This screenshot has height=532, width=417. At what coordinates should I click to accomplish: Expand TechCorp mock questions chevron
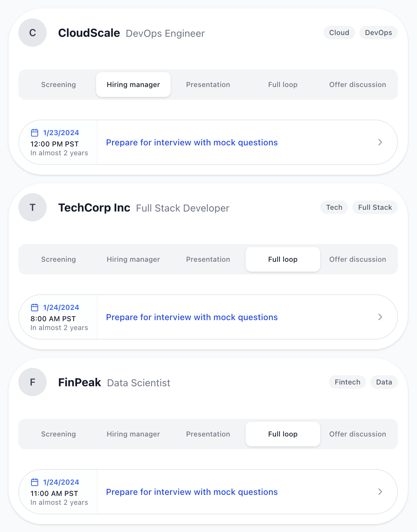(x=380, y=317)
